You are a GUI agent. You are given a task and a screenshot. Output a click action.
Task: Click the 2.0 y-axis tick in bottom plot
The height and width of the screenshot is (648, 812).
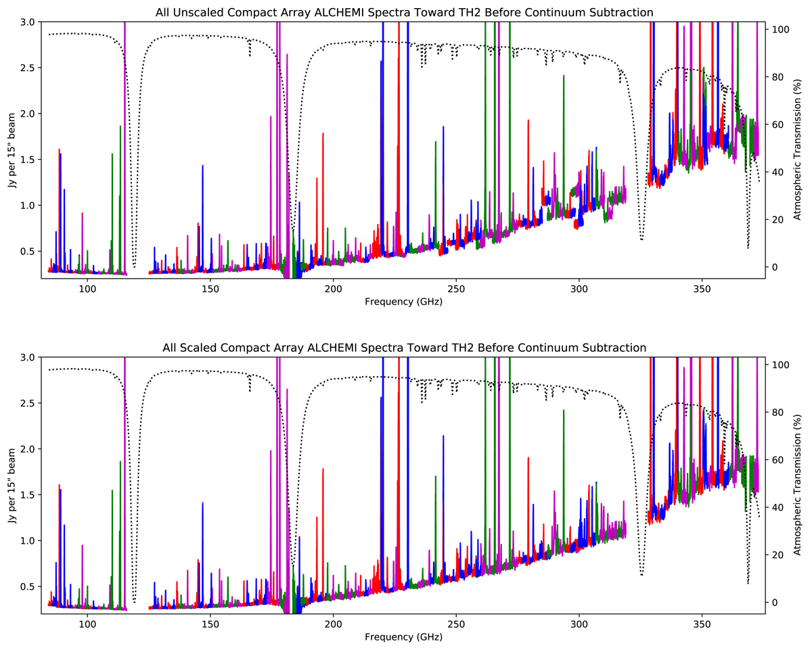[28, 449]
